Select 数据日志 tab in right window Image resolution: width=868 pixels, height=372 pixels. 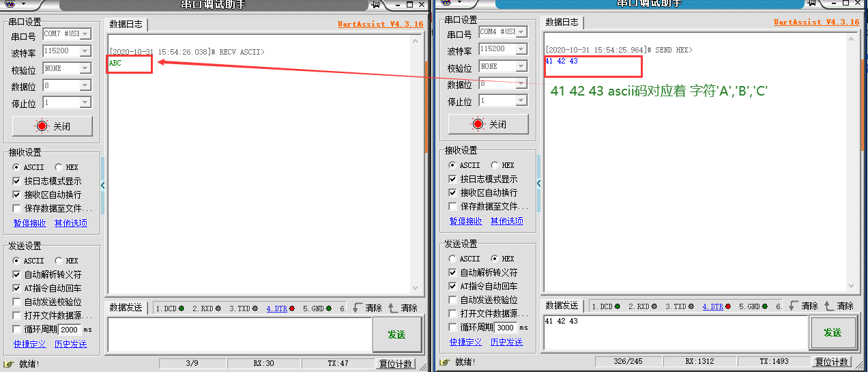tap(562, 22)
